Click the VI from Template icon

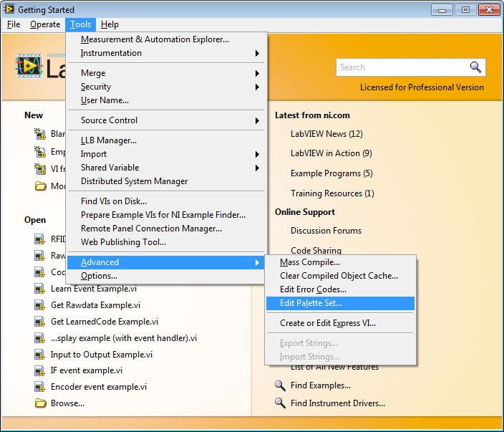40,168
